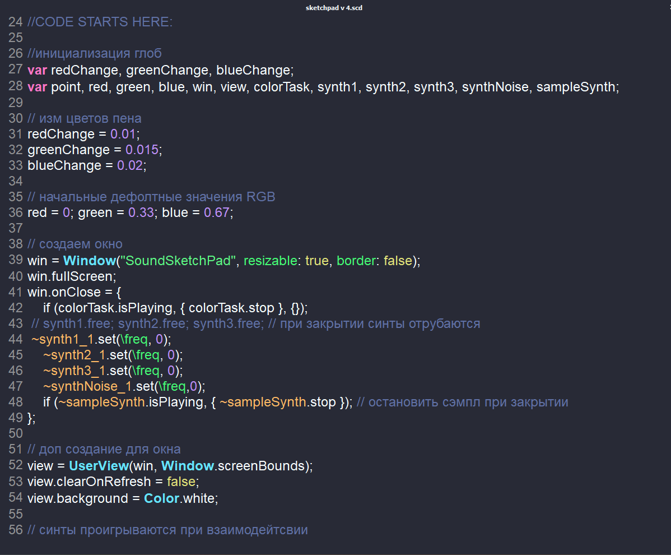
Task: Click the UserView class name
Action: click(x=99, y=466)
